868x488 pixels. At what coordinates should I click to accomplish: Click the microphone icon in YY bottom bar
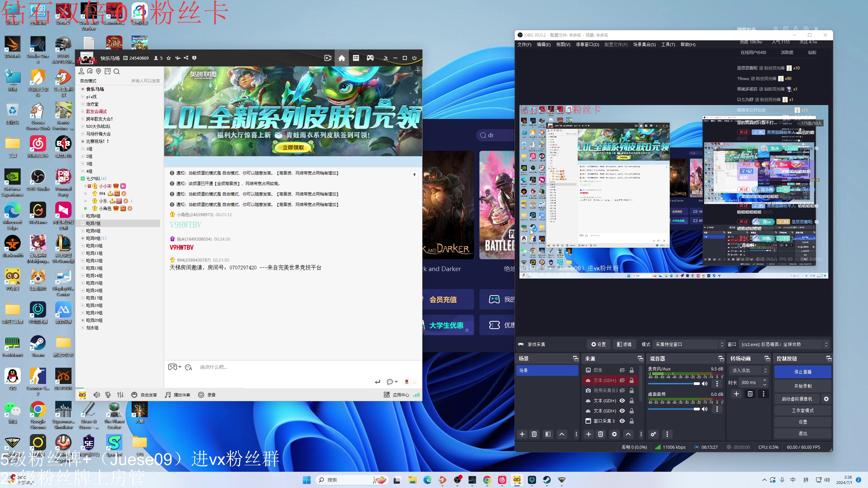point(108,395)
